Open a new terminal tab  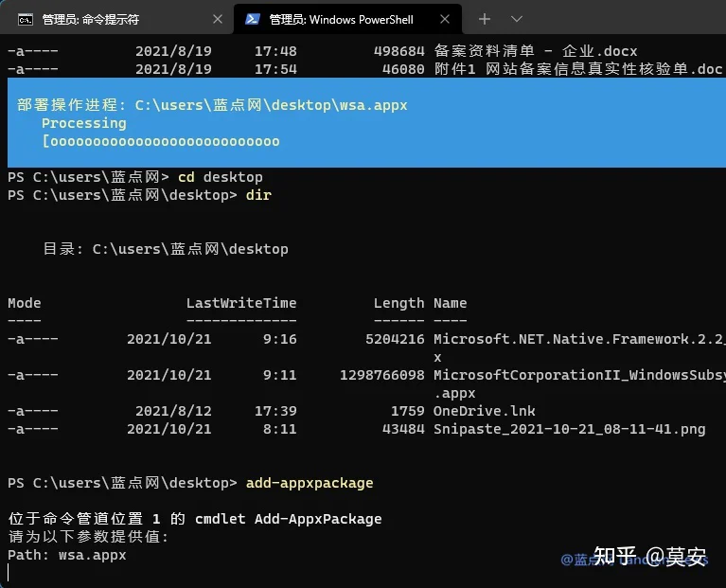pyautogui.click(x=485, y=20)
